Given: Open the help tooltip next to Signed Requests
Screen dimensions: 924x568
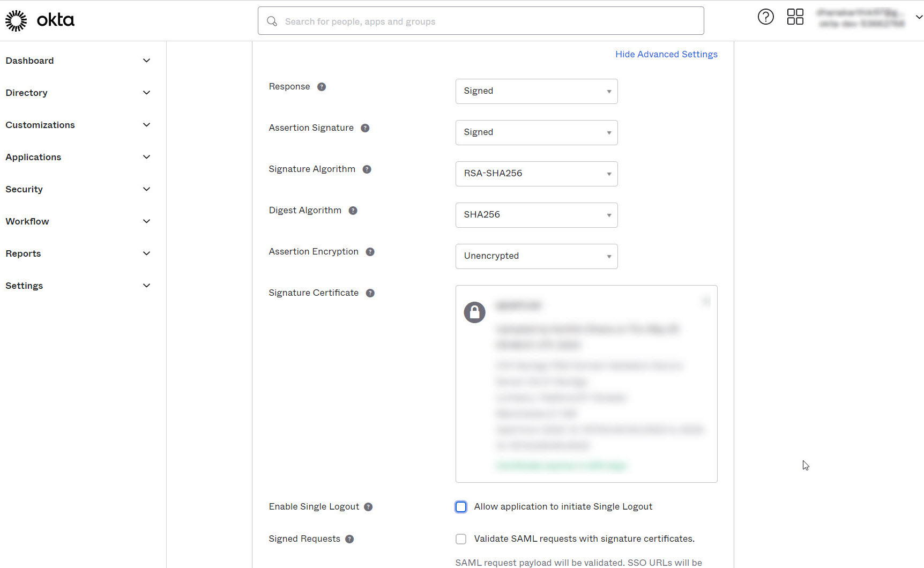Looking at the screenshot, I should tap(350, 539).
